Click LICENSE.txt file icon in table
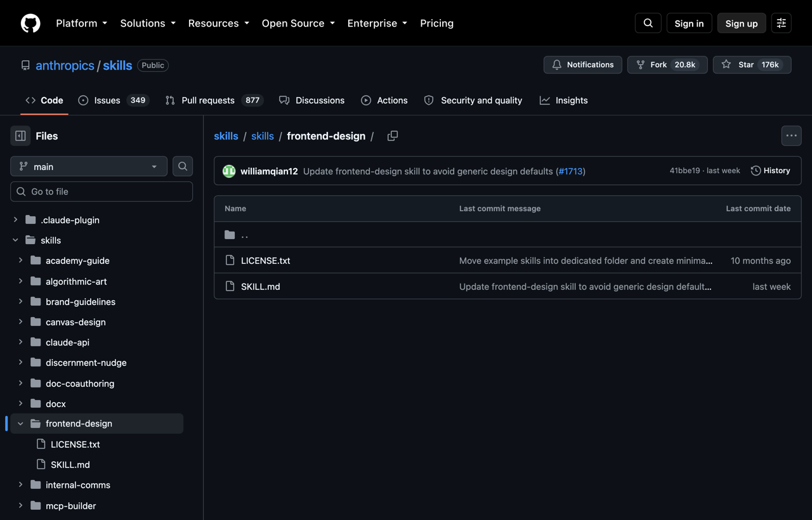Image resolution: width=812 pixels, height=520 pixels. pos(230,261)
